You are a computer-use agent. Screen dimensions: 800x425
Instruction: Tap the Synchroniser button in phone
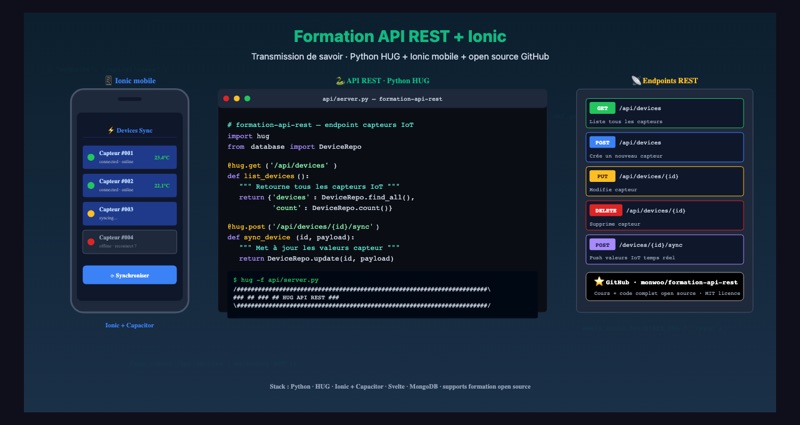(130, 275)
